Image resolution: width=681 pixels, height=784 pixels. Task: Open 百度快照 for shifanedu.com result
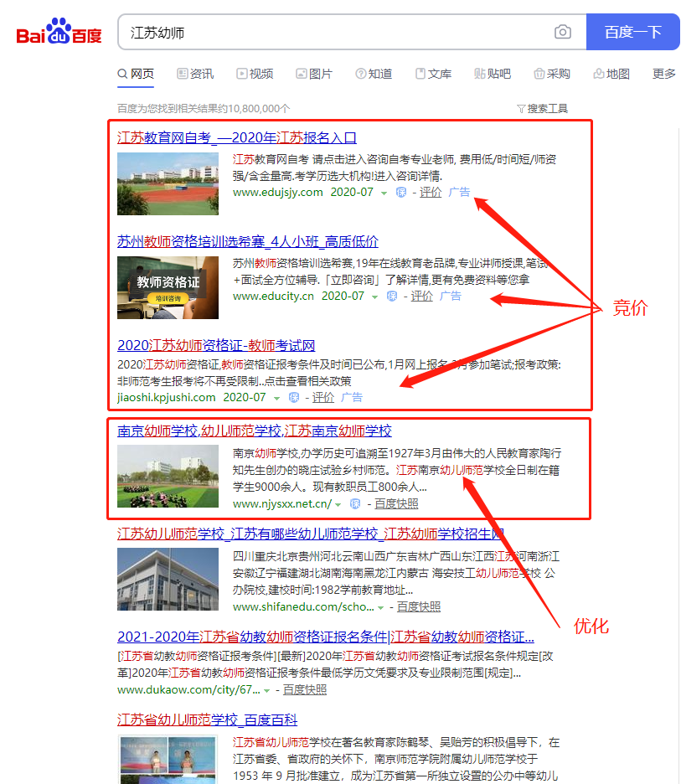[x=419, y=607]
